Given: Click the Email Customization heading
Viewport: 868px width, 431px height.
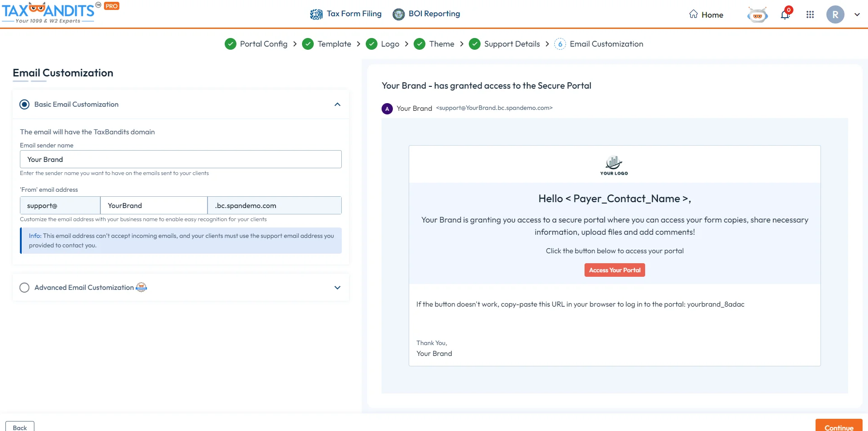Looking at the screenshot, I should [63, 73].
